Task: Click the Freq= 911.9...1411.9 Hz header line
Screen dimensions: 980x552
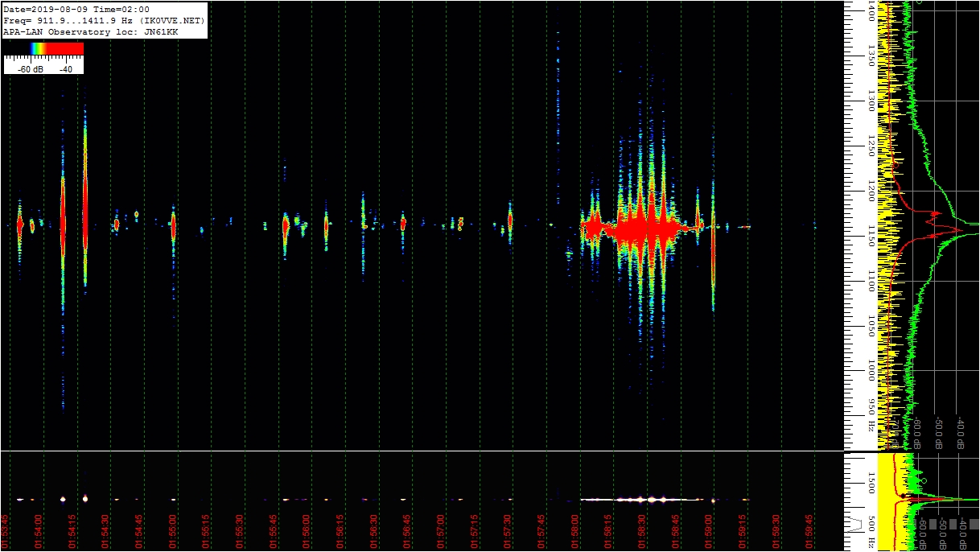Action: 104,20
